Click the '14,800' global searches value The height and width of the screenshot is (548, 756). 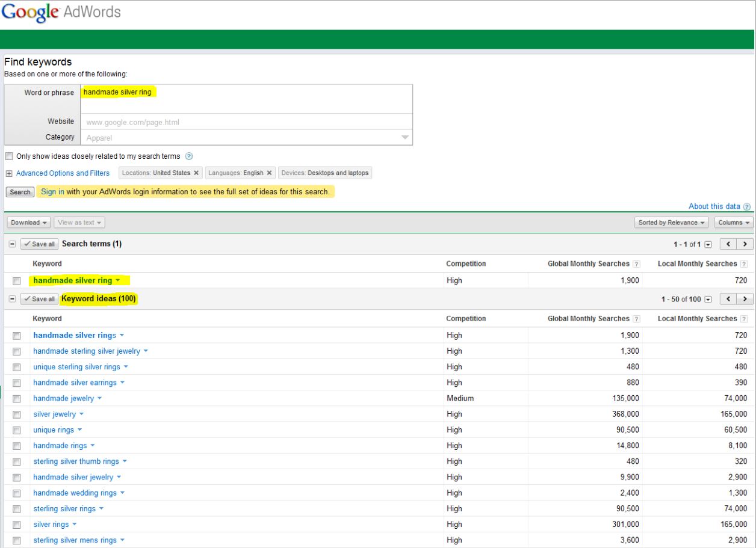[x=627, y=446]
